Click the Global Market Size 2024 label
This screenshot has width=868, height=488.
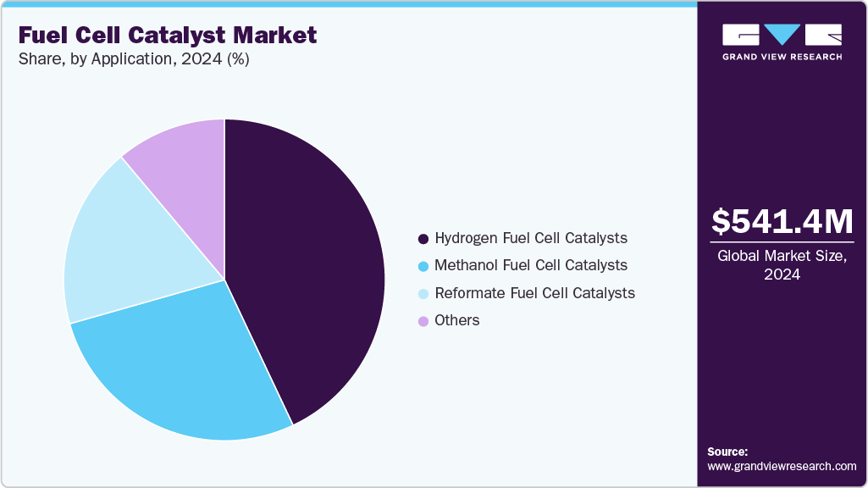coord(781,265)
